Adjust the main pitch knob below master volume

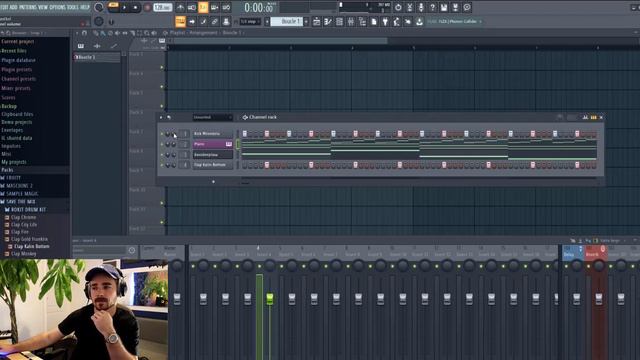(x=99, y=21)
